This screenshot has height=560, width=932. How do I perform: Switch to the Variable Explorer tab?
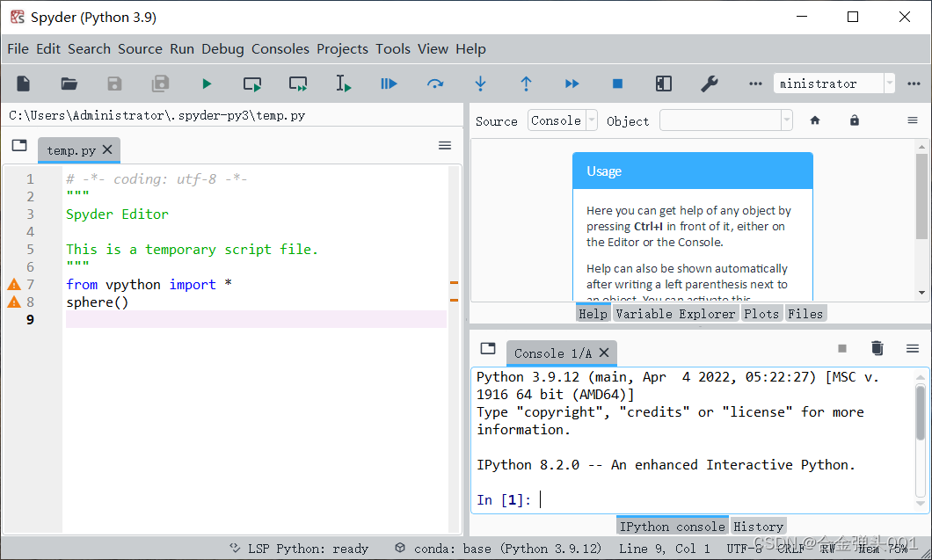[x=675, y=313]
